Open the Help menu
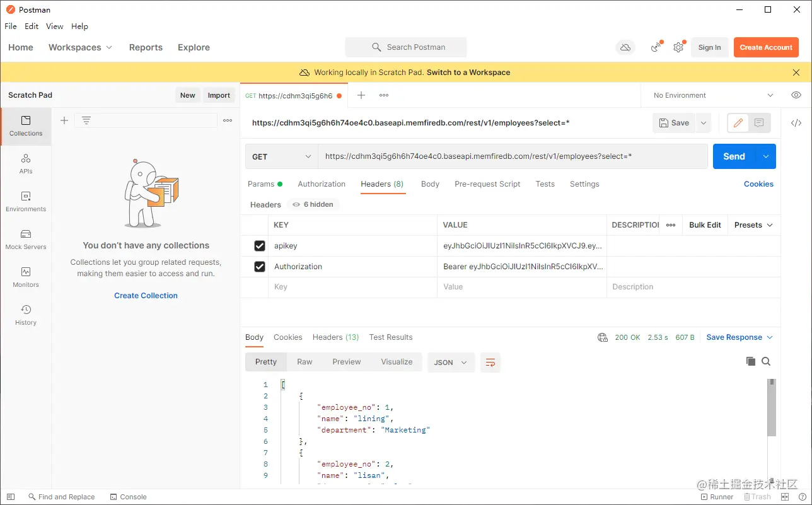This screenshot has width=812, height=505. 79,26
